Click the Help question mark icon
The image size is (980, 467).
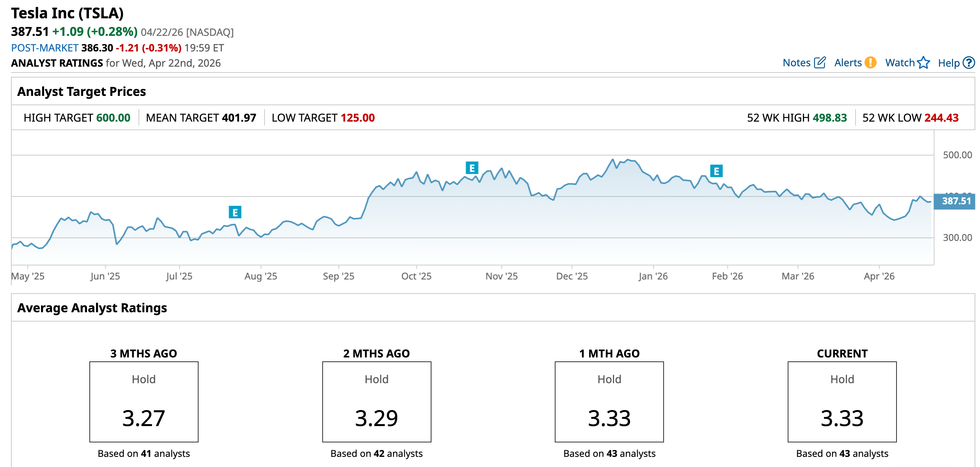(968, 62)
